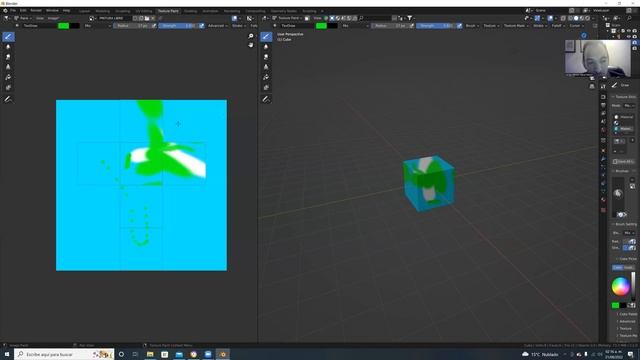Collapse the Texture Slots panel
Screen dimensions: 640x360
coord(624,97)
